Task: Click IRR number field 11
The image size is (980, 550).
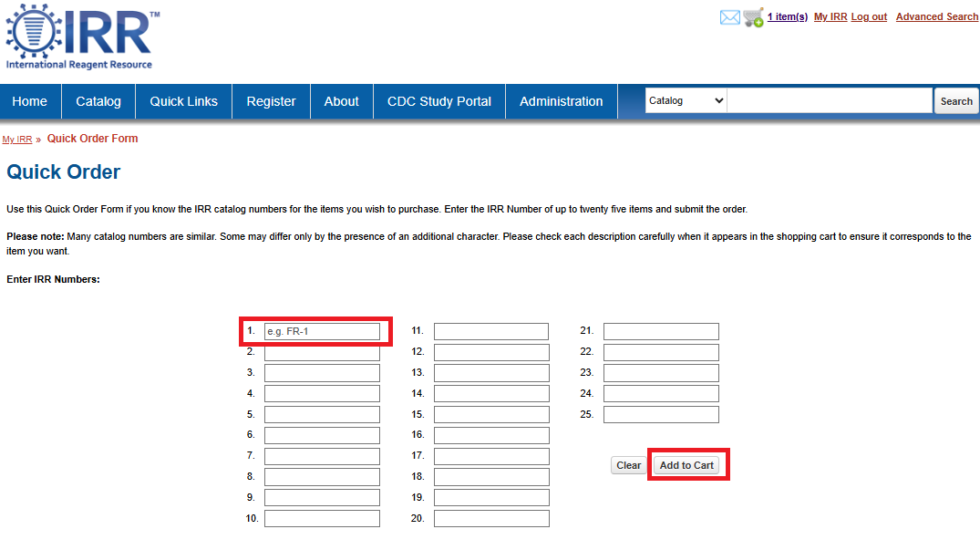Action: click(491, 331)
